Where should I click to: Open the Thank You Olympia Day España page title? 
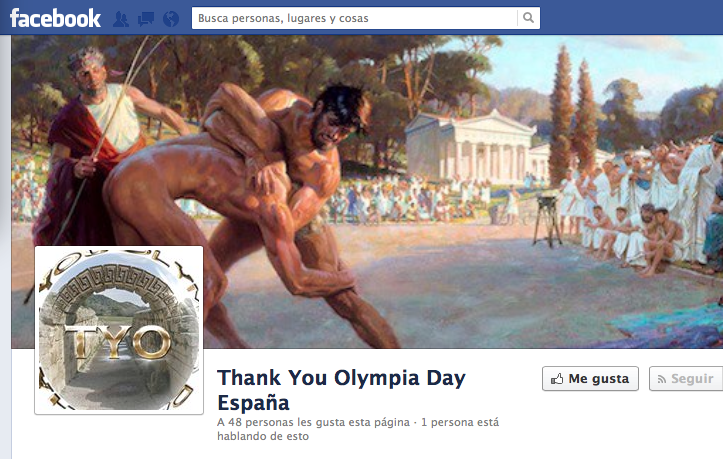click(341, 390)
